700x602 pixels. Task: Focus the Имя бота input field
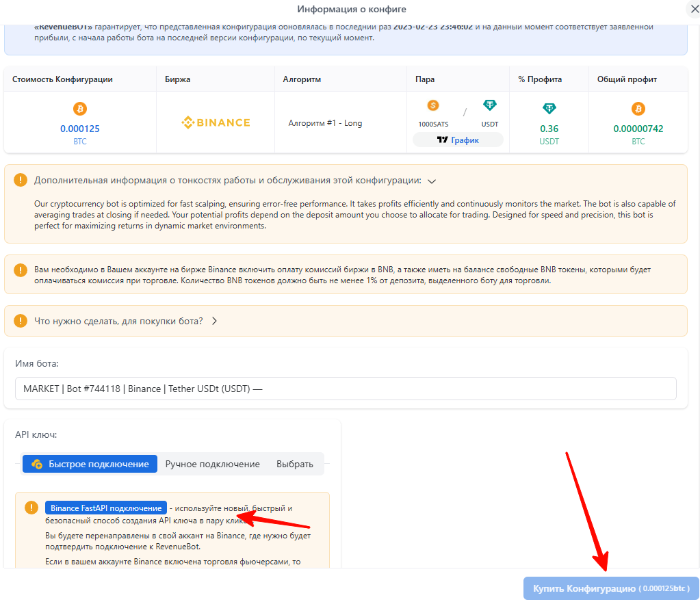[x=346, y=389]
